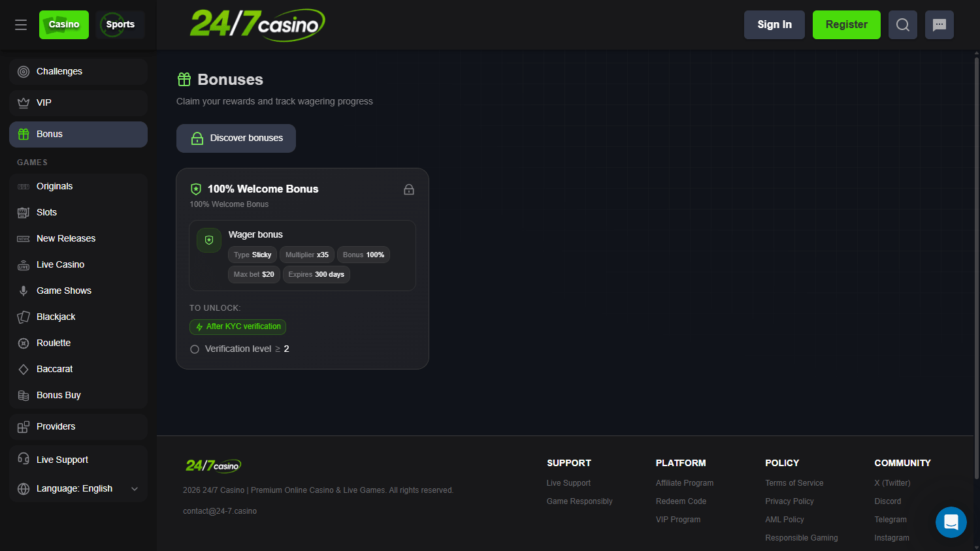
Task: Open the Live Casino menu entry
Action: pyautogui.click(x=78, y=265)
